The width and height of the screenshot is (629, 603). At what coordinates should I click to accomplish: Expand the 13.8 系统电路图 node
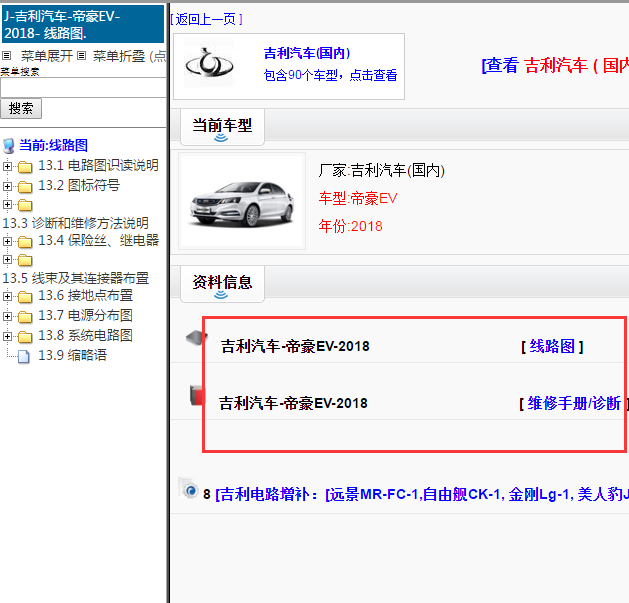point(7,336)
